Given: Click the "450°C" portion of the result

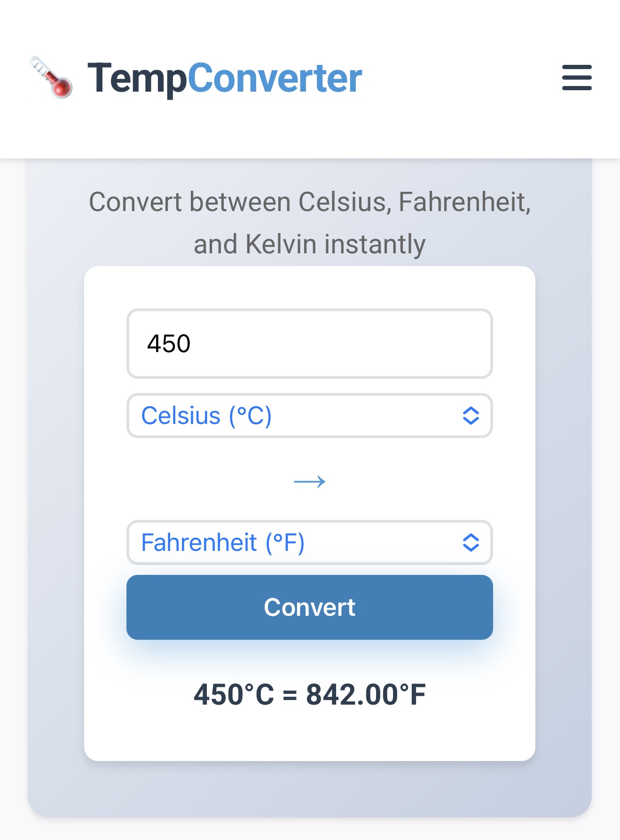Looking at the screenshot, I should tap(234, 694).
